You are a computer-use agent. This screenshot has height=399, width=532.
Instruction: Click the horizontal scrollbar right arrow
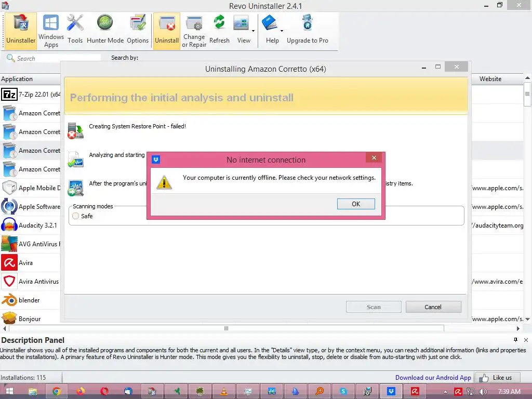518,328
